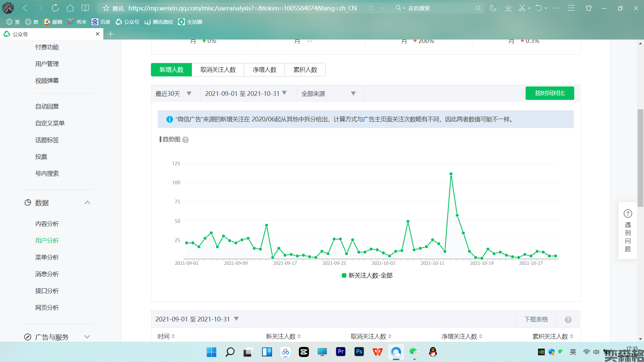This screenshot has height=362, width=644.
Task: Switch to 累积人数 tab
Action: [305, 70]
